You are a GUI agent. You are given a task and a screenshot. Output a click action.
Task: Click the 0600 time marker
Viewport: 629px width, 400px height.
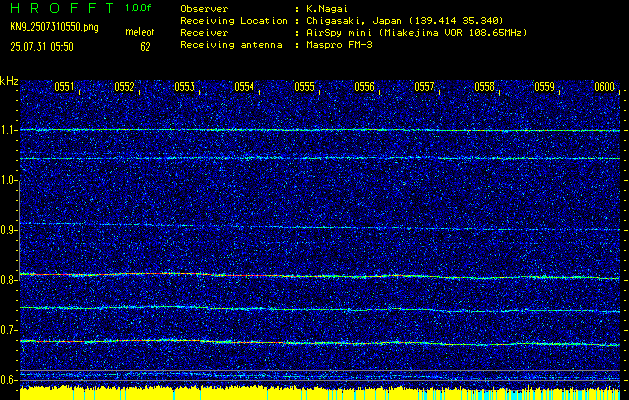click(x=605, y=87)
